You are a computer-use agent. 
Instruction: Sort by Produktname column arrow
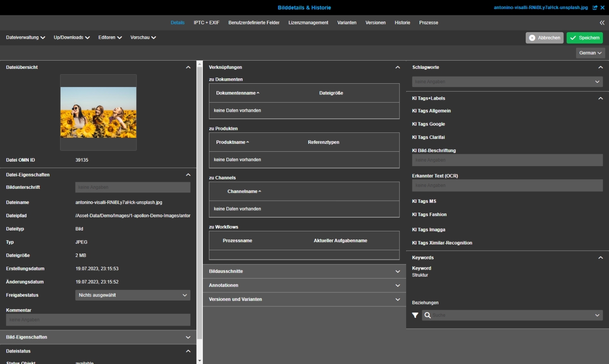pyautogui.click(x=247, y=142)
